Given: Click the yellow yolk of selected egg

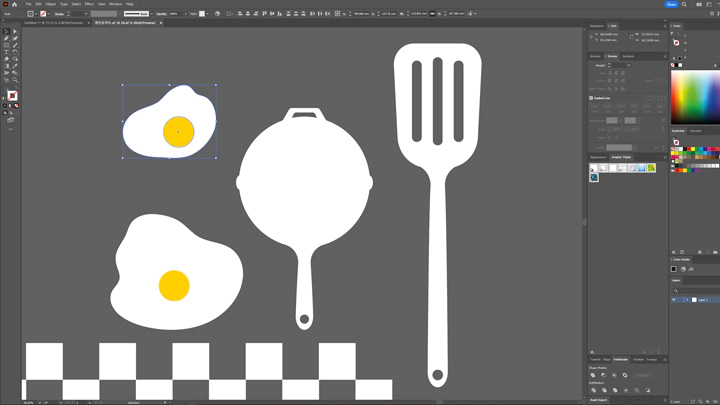Looking at the screenshot, I should point(179,132).
